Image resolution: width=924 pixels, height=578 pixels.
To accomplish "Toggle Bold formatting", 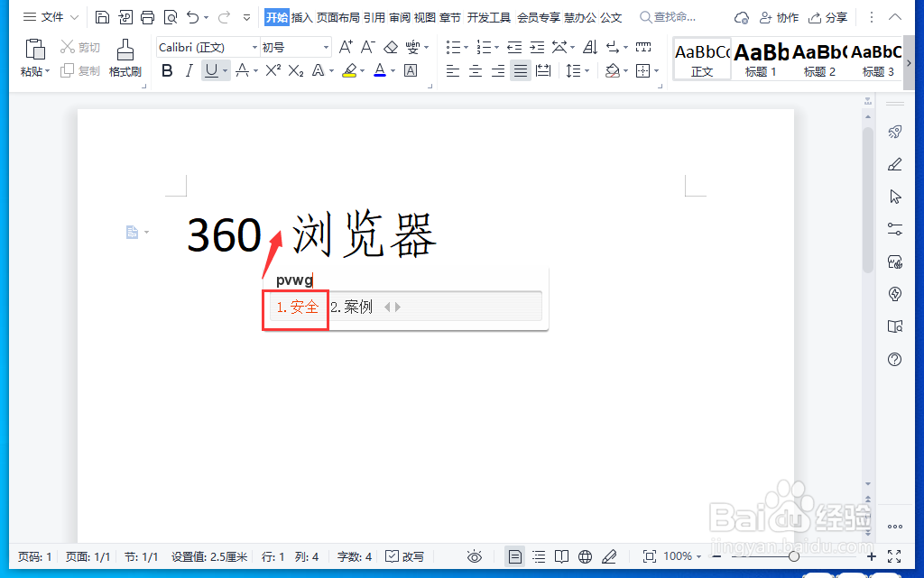I will point(167,70).
